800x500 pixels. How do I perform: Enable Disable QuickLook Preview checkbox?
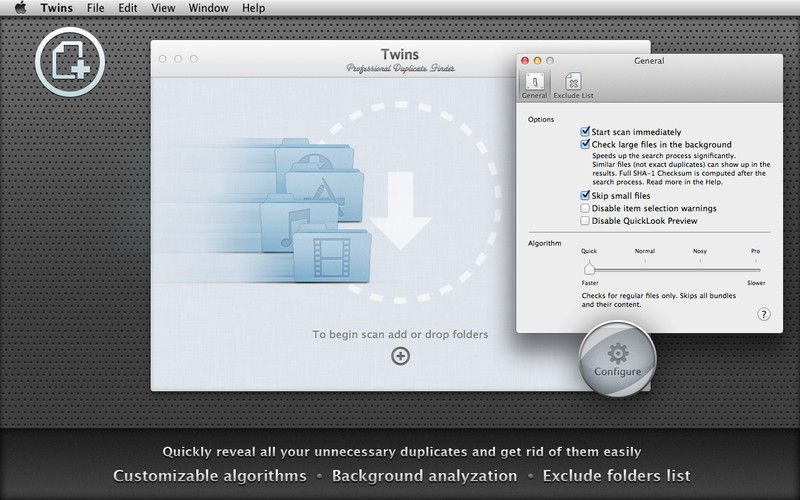[585, 221]
